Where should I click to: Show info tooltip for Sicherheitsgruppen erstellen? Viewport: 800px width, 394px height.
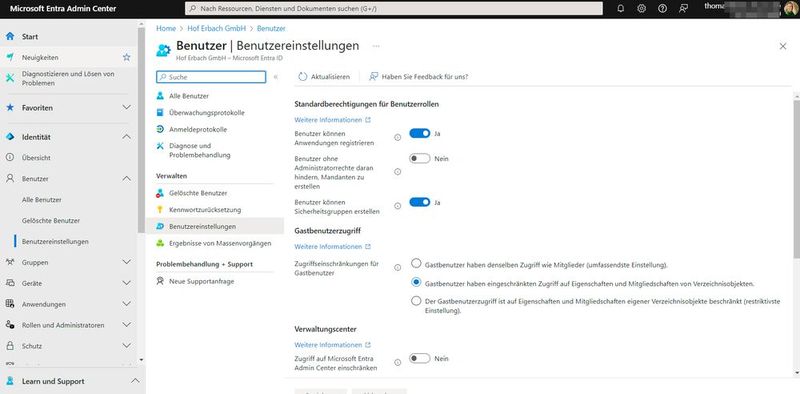click(x=397, y=206)
